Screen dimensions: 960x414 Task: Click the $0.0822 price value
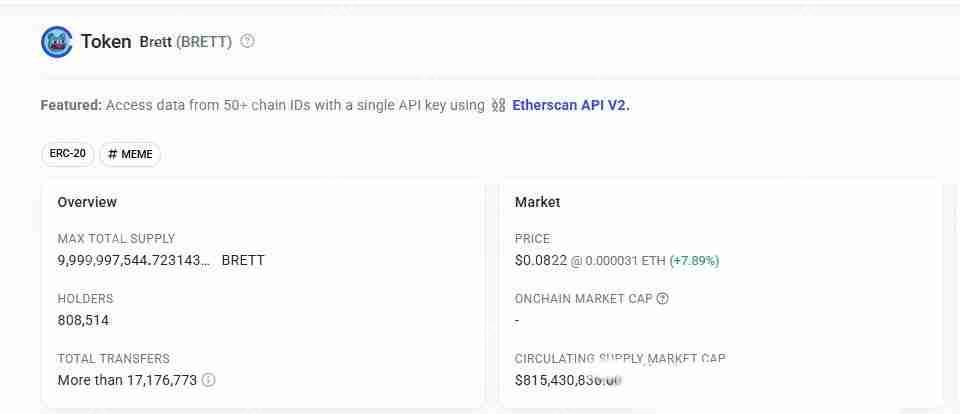coord(540,260)
